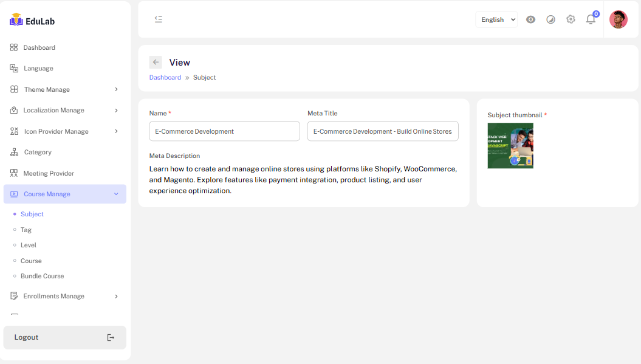Click the EduLab logo
This screenshot has width=641, height=364.
(33, 20)
